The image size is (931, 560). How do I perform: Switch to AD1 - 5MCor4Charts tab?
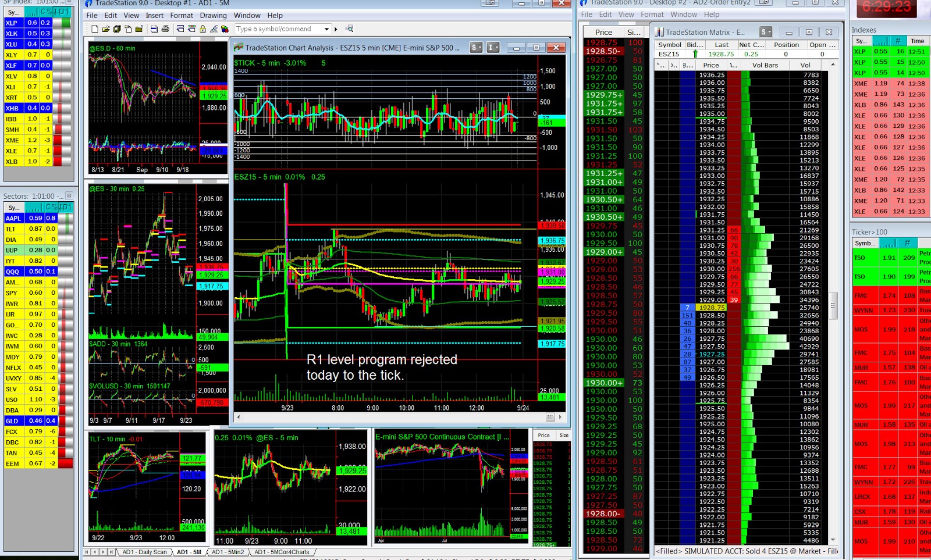pyautogui.click(x=282, y=552)
